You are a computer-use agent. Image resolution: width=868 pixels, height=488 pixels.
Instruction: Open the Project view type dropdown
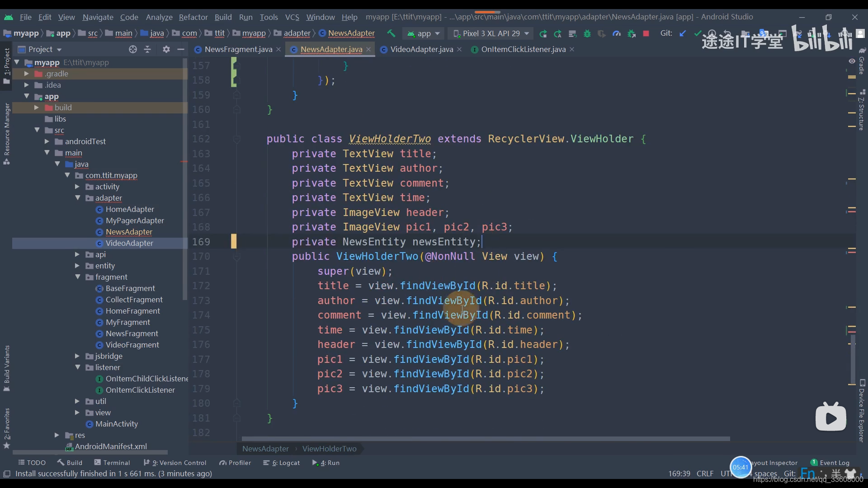(40, 49)
